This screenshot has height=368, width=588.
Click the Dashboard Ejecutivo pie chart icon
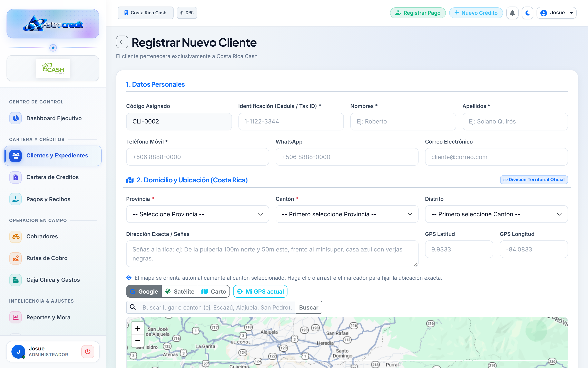(x=16, y=118)
